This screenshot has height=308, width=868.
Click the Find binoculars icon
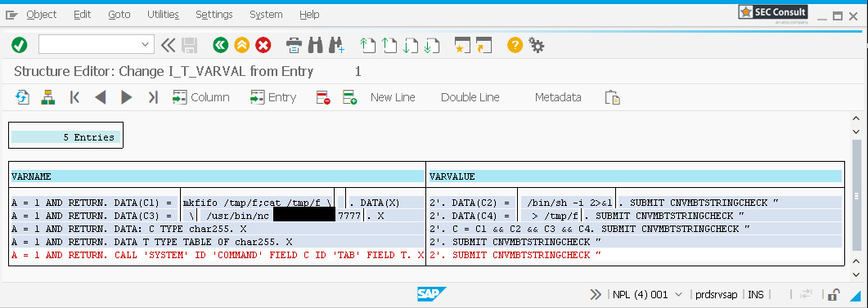pyautogui.click(x=316, y=46)
